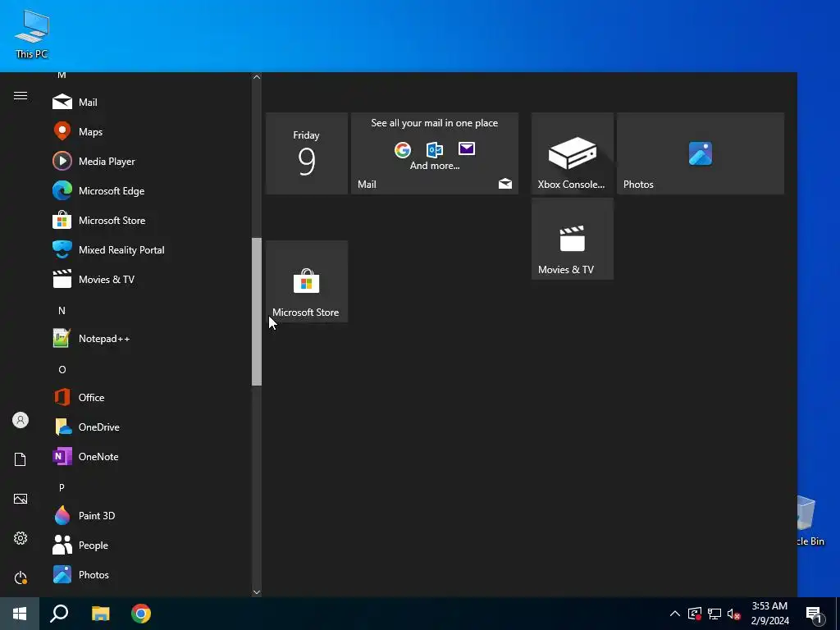Open the Photos tile
Viewport: 840px width, 630px height.
pyautogui.click(x=701, y=153)
